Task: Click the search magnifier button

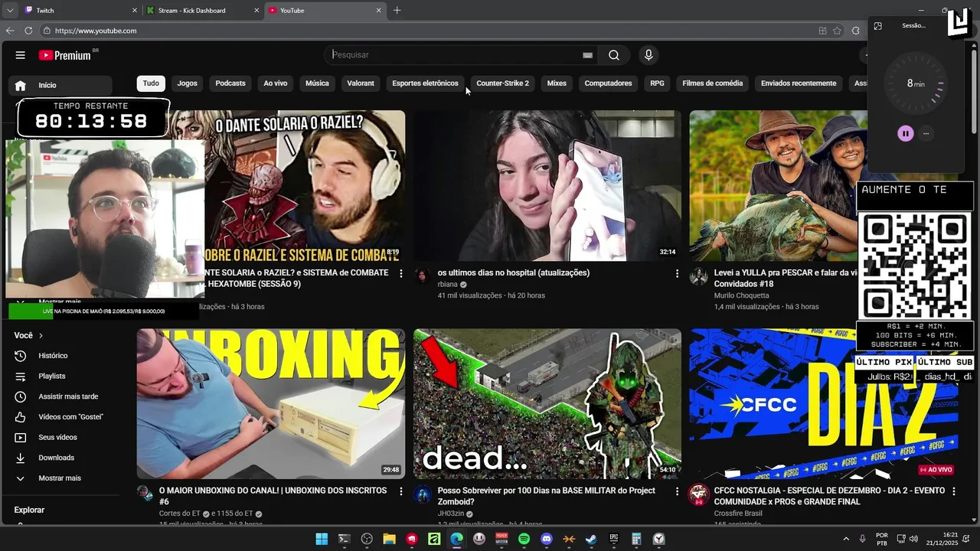Action: point(614,55)
